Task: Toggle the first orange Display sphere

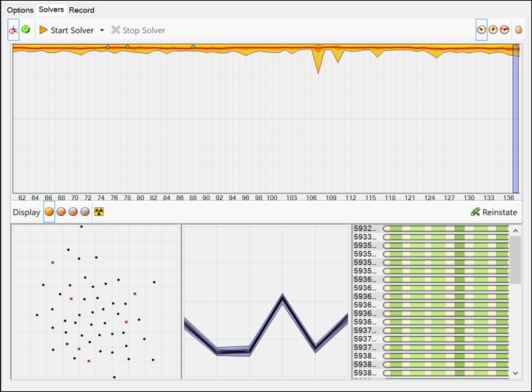Action: (49, 212)
